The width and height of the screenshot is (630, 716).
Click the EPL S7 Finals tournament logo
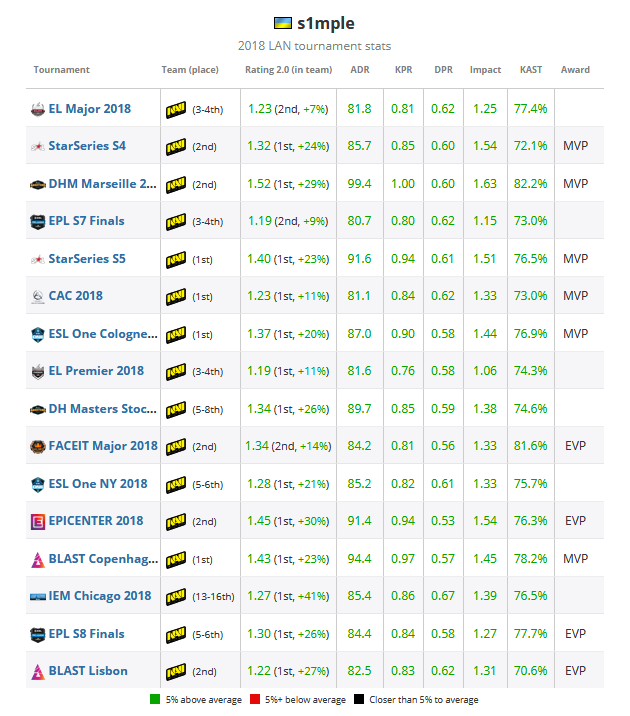point(38,221)
